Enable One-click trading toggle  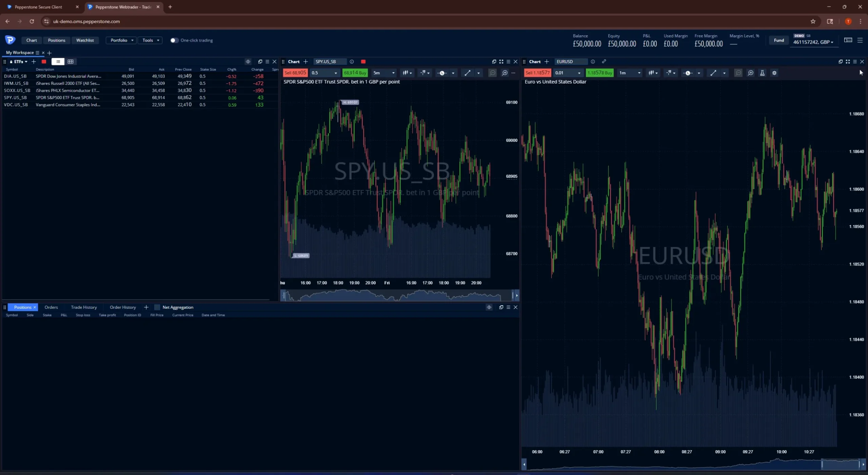(174, 40)
